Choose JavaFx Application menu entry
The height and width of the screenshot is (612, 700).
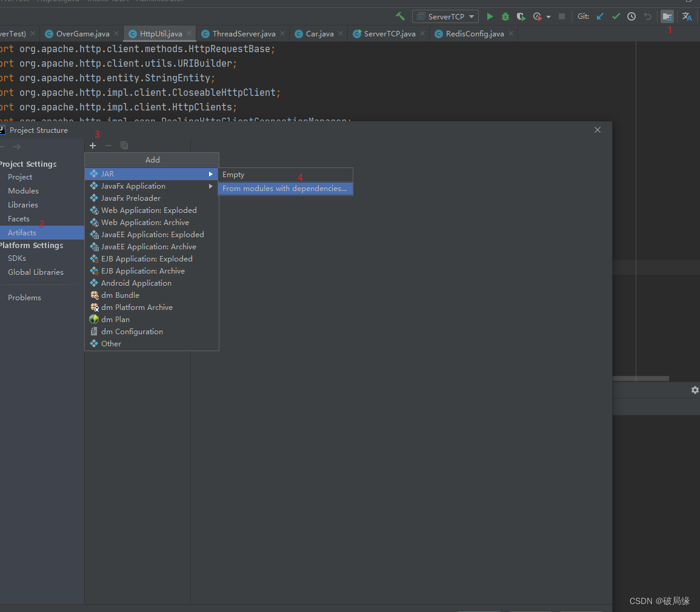coord(152,186)
